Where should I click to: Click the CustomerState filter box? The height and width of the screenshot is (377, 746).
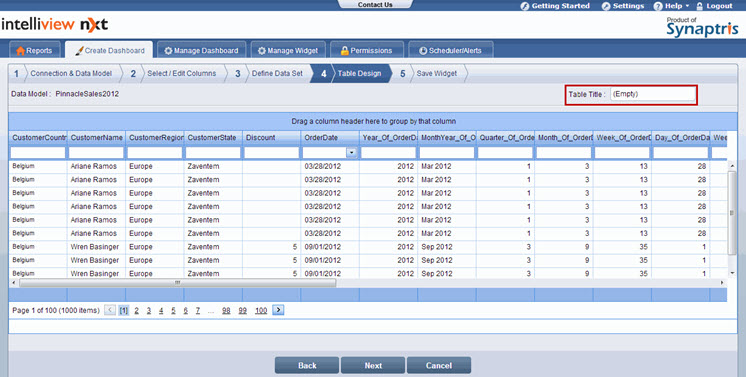[x=213, y=152]
